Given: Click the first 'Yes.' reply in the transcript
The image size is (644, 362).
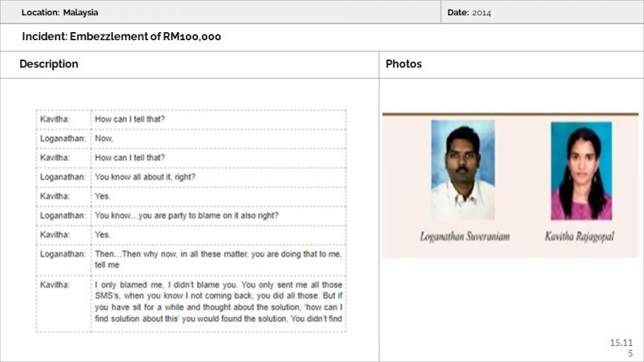Looking at the screenshot, I should coord(102,196).
